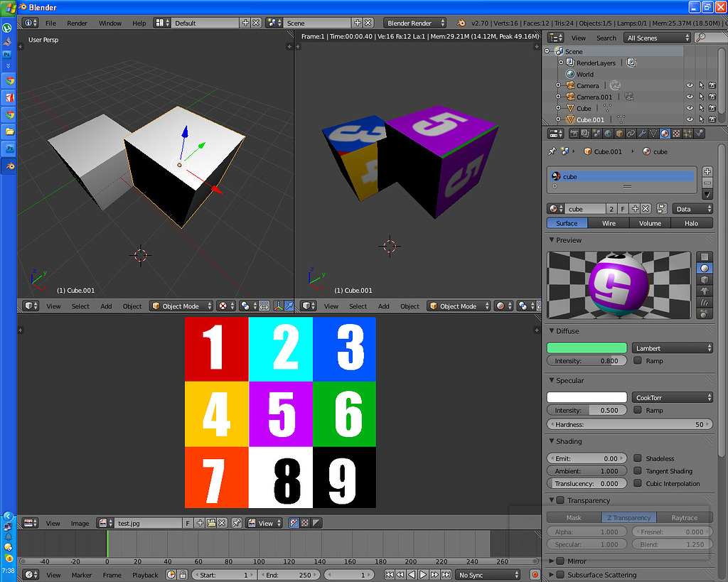Toggle Cube selectability arrow icon
Screen dimensions: 728x582
tap(701, 108)
